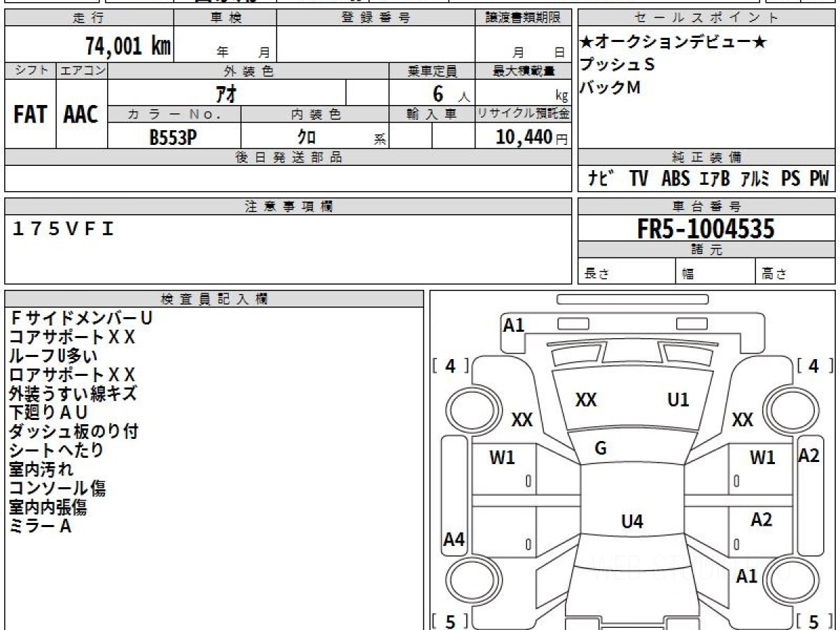
Task: Click the 下廻りAU inspector note
Action: pyautogui.click(x=48, y=412)
